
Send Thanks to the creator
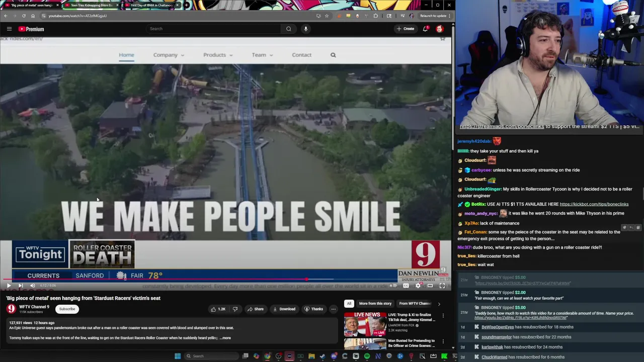(x=313, y=309)
